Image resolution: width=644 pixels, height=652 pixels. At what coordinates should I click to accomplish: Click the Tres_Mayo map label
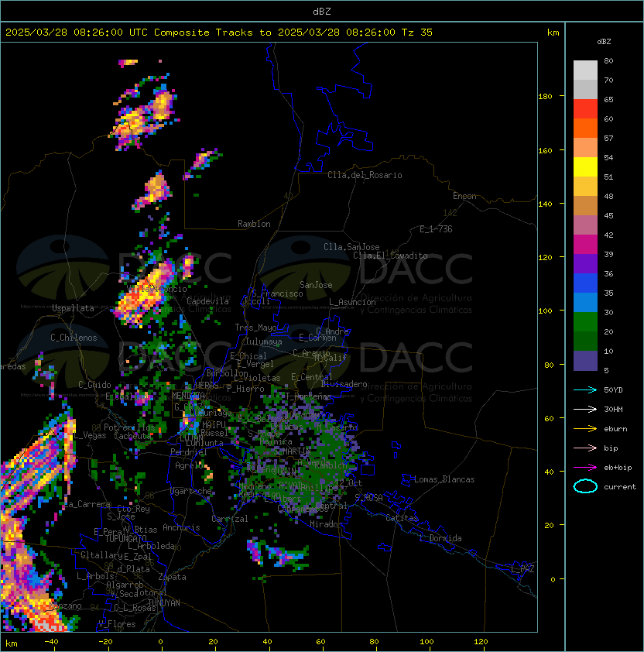255,328
